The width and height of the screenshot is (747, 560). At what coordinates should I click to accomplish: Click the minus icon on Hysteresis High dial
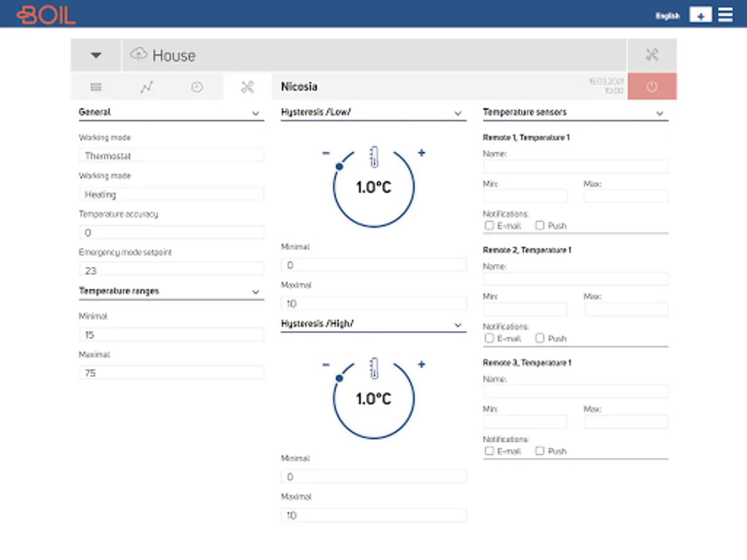pyautogui.click(x=326, y=365)
